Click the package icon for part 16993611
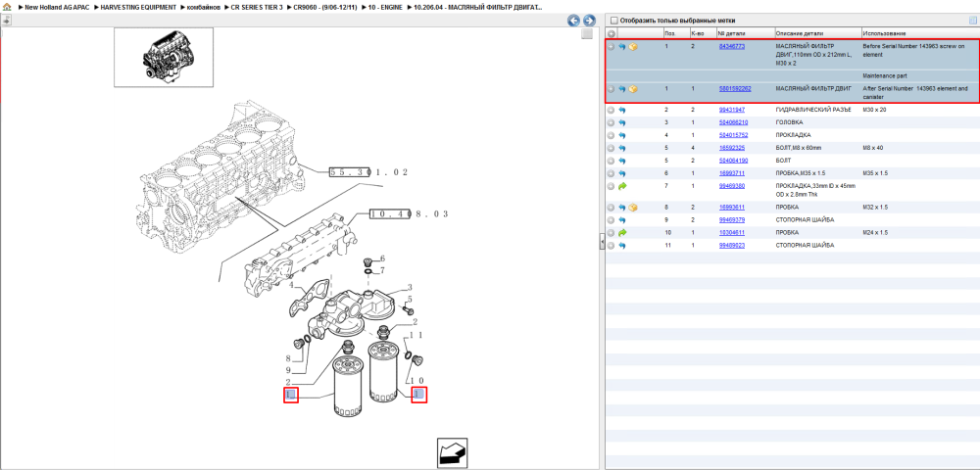 (x=633, y=208)
